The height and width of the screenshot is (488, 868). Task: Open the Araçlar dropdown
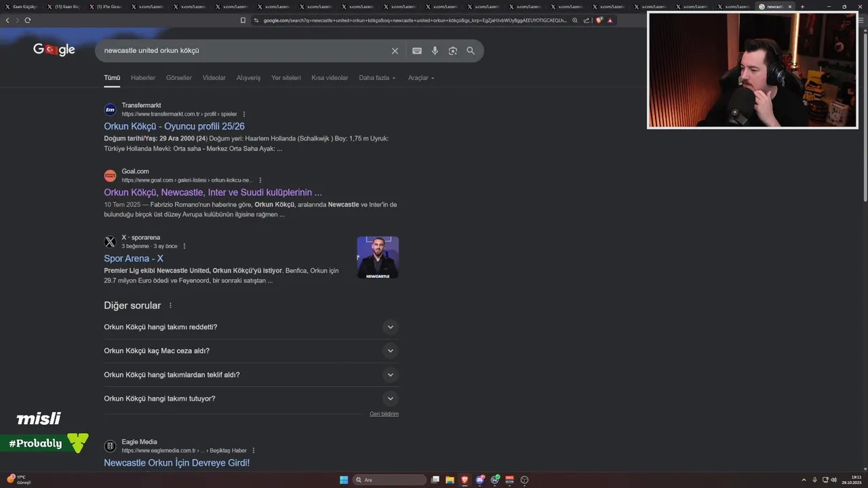[421, 78]
